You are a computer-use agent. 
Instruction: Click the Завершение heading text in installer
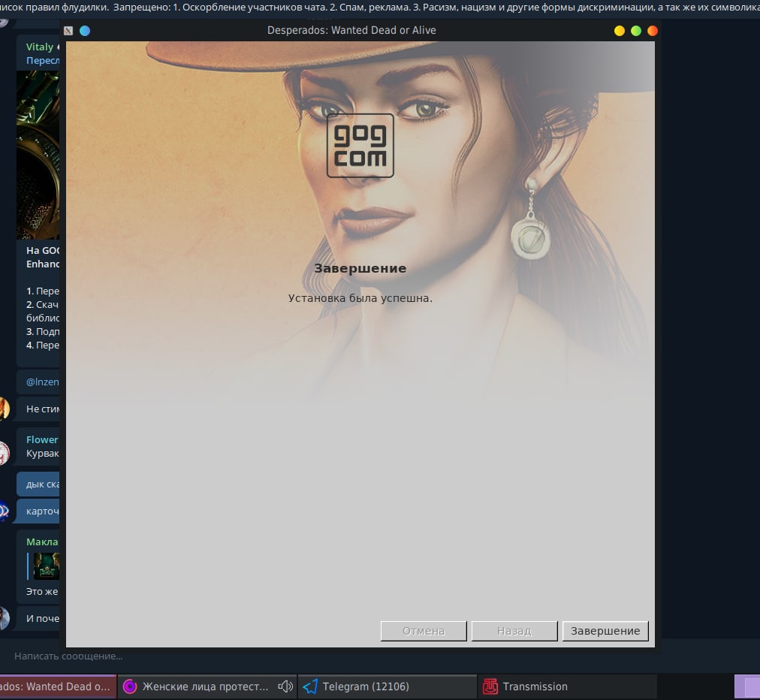point(360,268)
